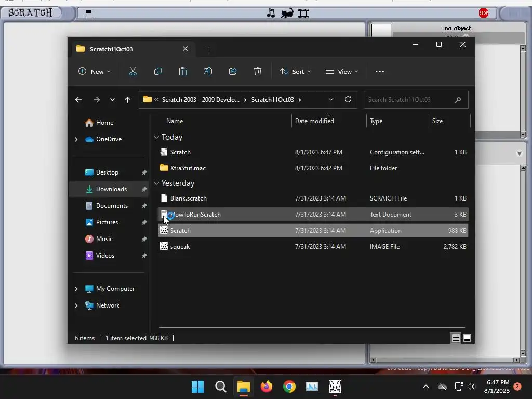The width and height of the screenshot is (532, 399).
Task: Open Windows Start menu
Action: (x=197, y=387)
